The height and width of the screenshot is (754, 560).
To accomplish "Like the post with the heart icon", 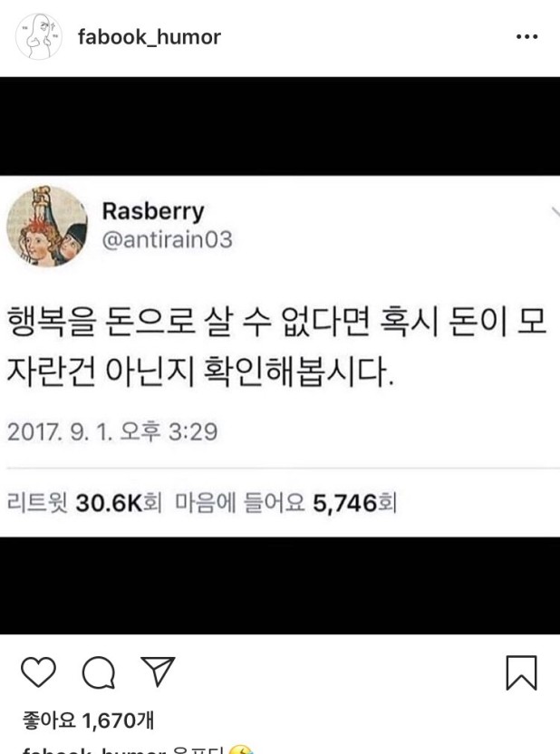I will [38, 672].
